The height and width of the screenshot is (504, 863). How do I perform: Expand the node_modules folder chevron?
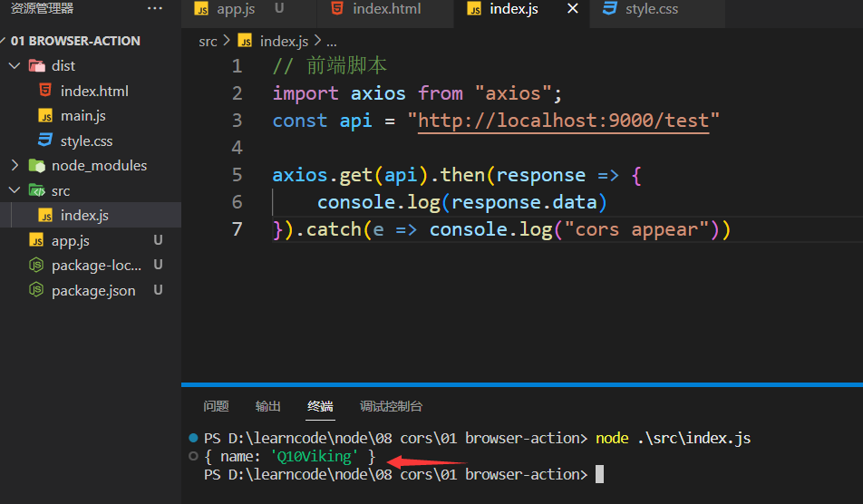(x=15, y=166)
